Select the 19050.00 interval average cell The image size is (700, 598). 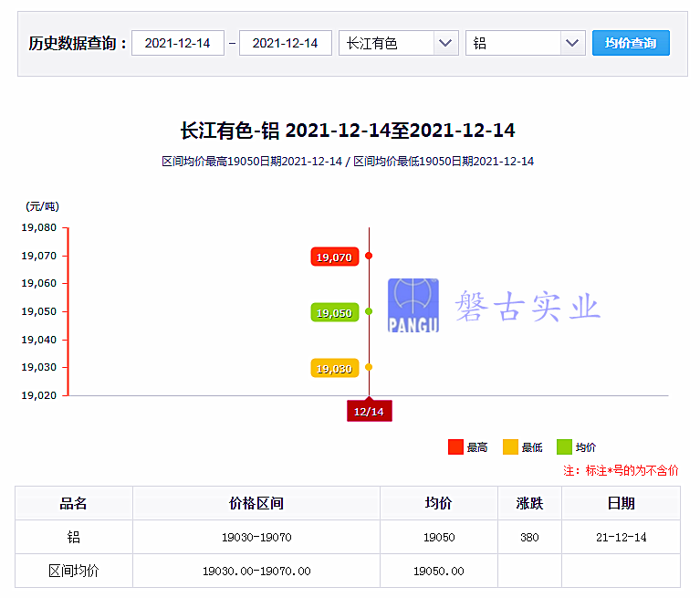tap(439, 571)
